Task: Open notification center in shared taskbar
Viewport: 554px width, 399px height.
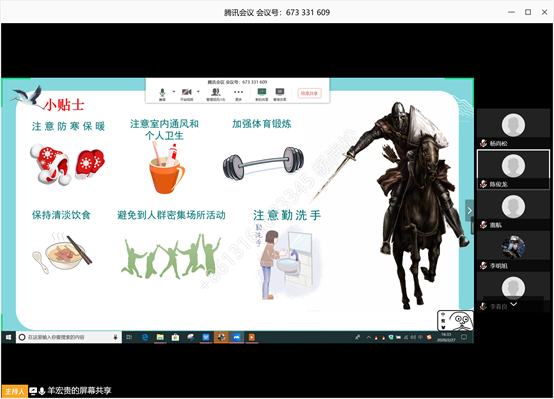Action: coord(464,337)
